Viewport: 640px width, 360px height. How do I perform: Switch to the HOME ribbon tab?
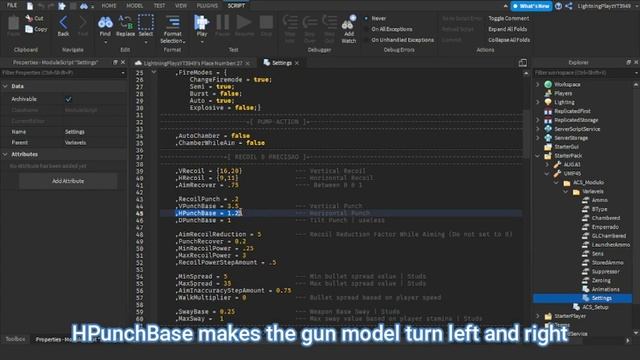click(x=109, y=6)
